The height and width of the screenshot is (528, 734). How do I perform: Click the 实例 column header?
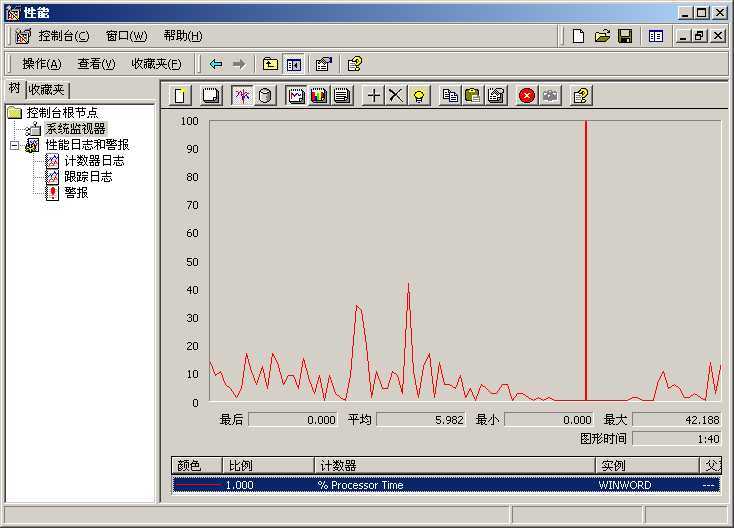click(647, 465)
